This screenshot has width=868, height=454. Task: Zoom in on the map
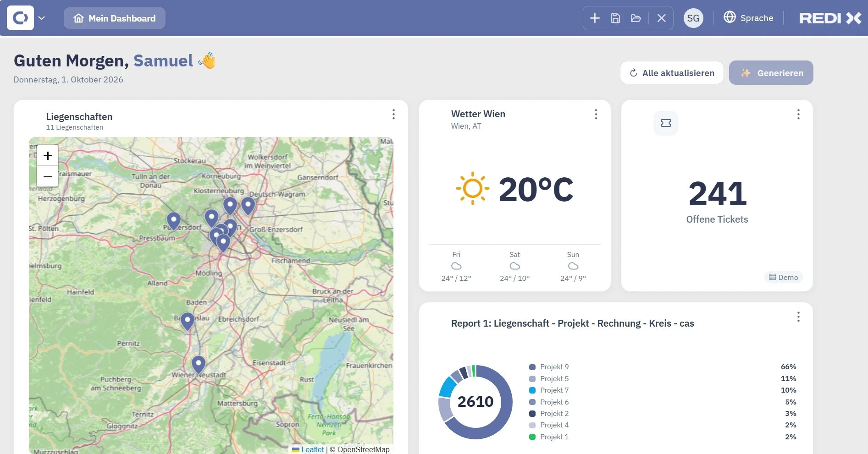pos(48,156)
